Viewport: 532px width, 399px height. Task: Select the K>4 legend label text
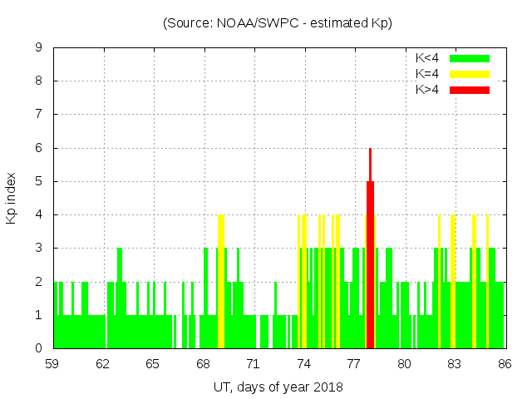pyautogui.click(x=427, y=90)
